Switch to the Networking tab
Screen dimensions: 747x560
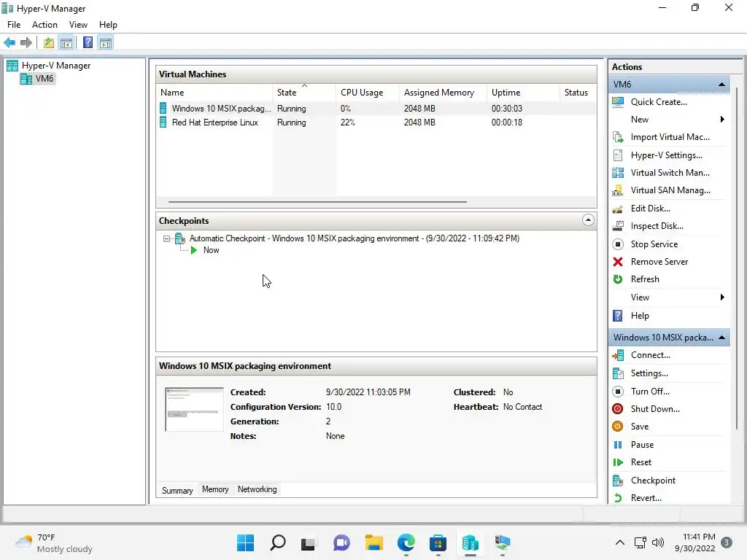(258, 489)
